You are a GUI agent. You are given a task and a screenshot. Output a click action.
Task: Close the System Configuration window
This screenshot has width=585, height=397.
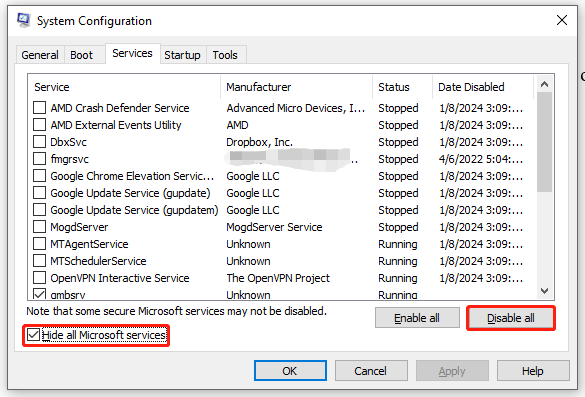pyautogui.click(x=561, y=20)
